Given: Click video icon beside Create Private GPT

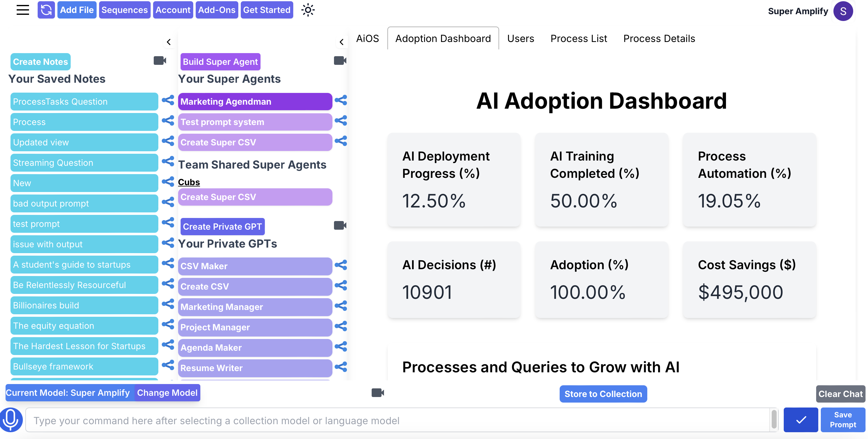Looking at the screenshot, I should coord(340,225).
